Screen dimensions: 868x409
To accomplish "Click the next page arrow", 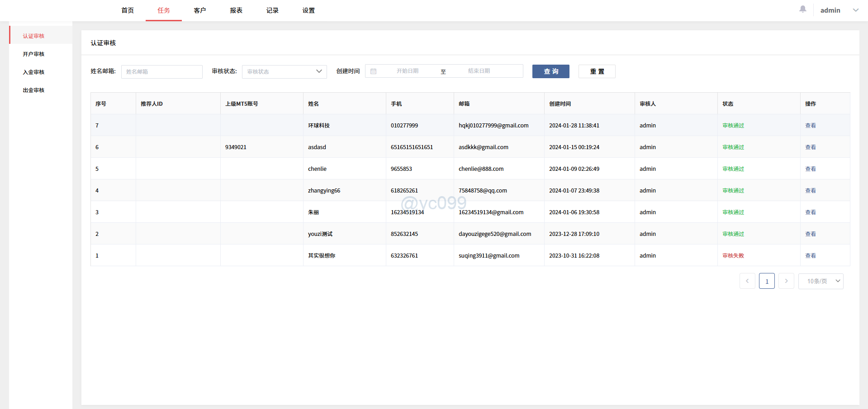I will point(786,281).
